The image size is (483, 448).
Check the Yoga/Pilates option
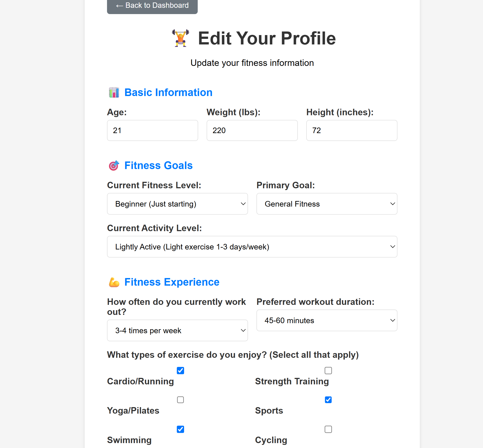[180, 400]
